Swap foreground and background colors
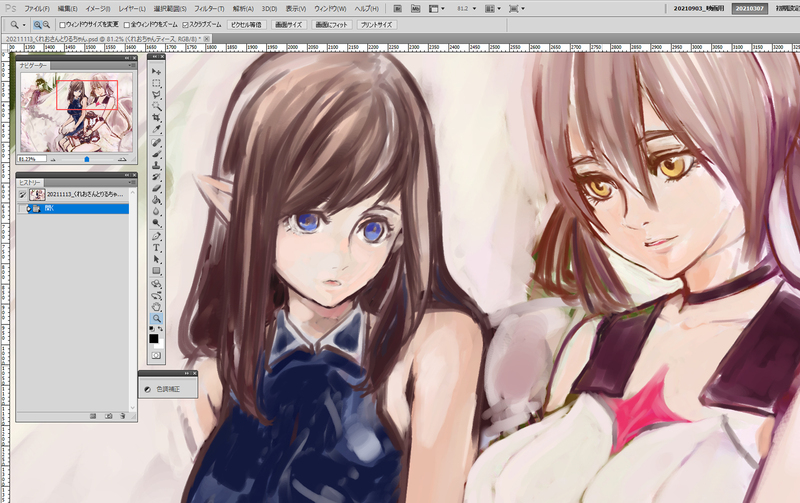This screenshot has width=800, height=503. click(161, 329)
